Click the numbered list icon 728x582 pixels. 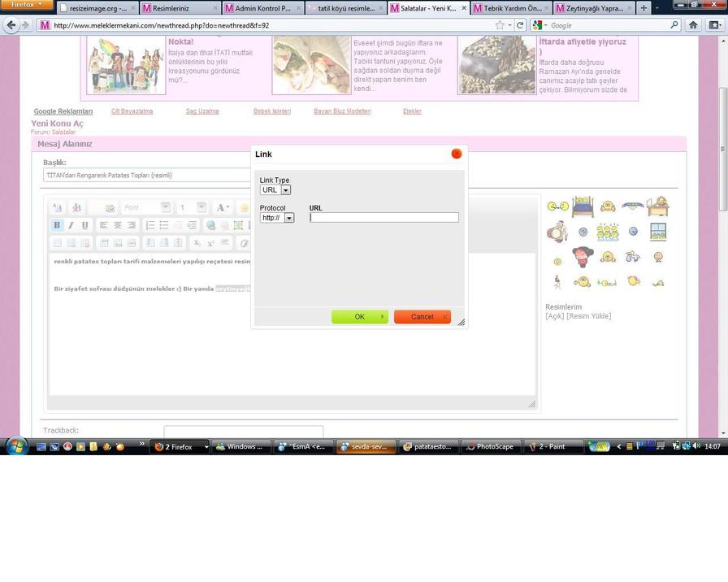click(150, 225)
